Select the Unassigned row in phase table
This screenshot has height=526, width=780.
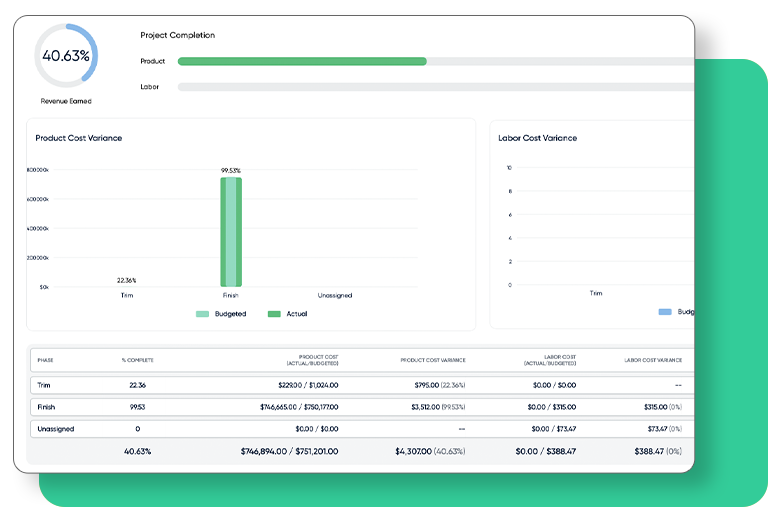(362, 429)
